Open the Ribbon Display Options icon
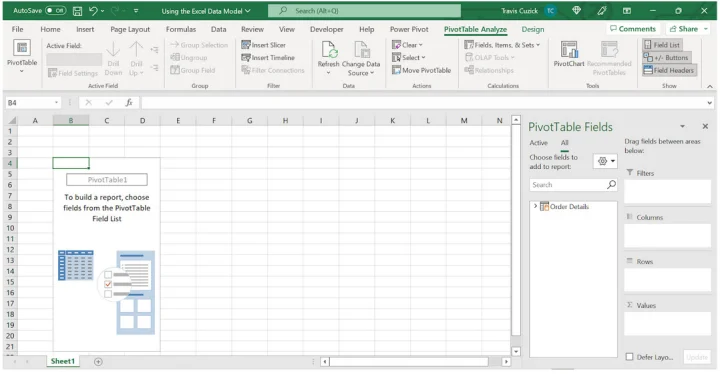This screenshot has width=720, height=374. pyautogui.click(x=626, y=11)
